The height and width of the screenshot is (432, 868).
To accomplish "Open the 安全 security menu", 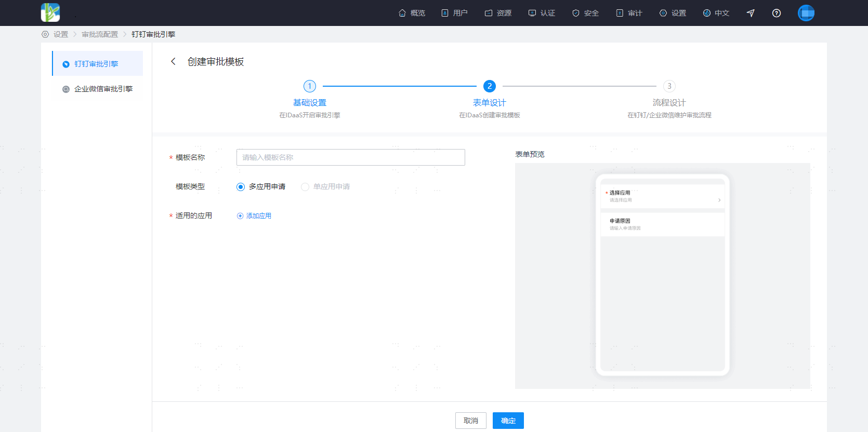I will (585, 13).
